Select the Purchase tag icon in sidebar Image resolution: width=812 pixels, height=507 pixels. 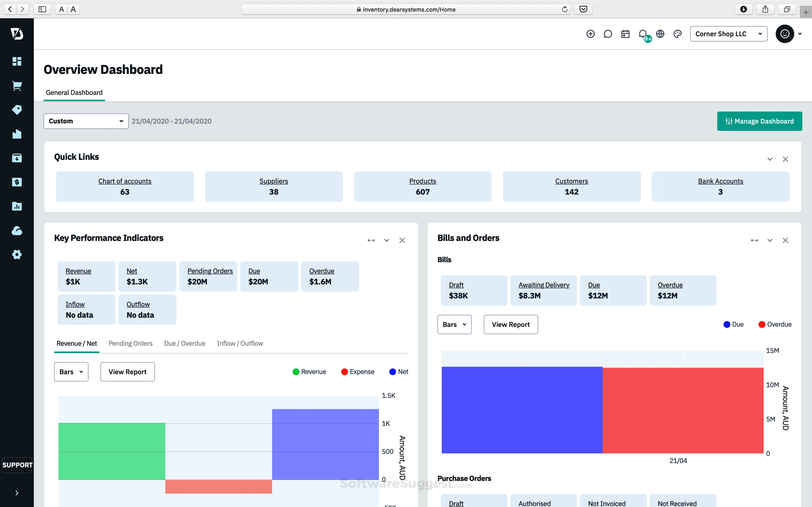[17, 110]
